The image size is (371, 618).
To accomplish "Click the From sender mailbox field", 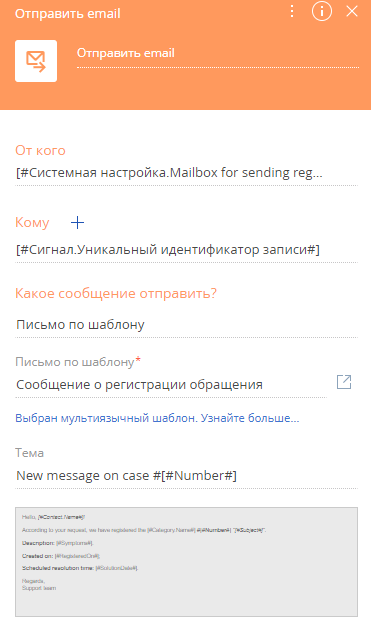I will coord(186,173).
